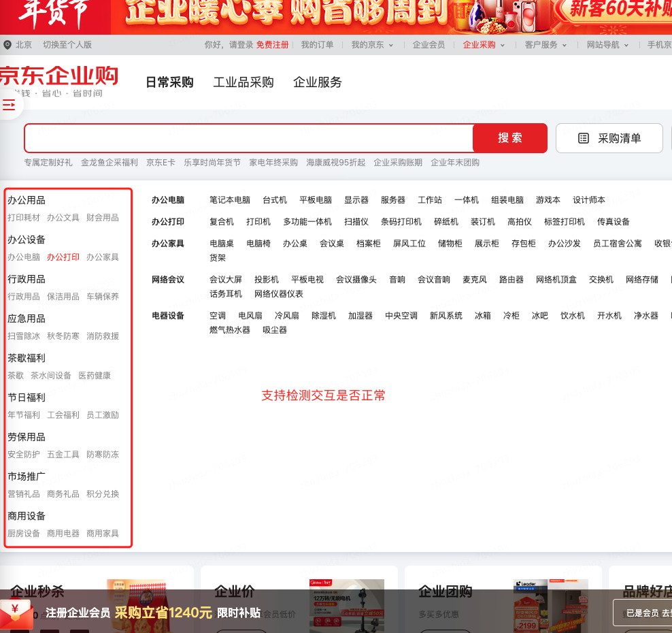Viewport: 672px width, 633px height.
Task: Open the 工业品采购 tab
Action: [x=243, y=82]
